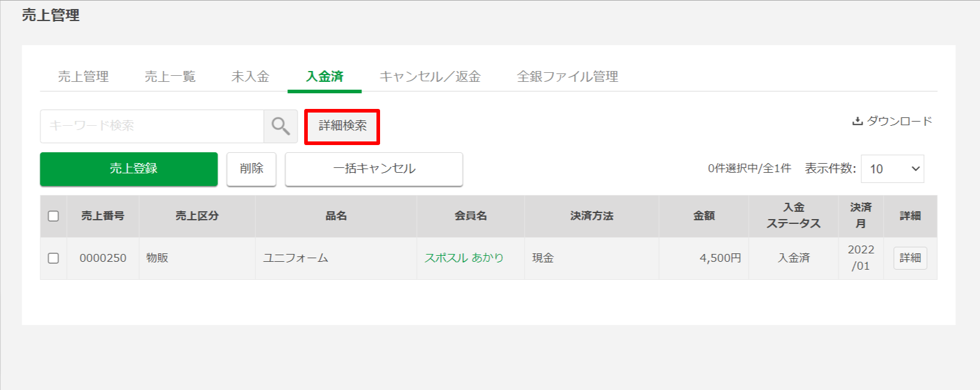Screen dimensions: 980x390
Task: Open 詳細 button for sale 0000250
Action: pyautogui.click(x=910, y=258)
